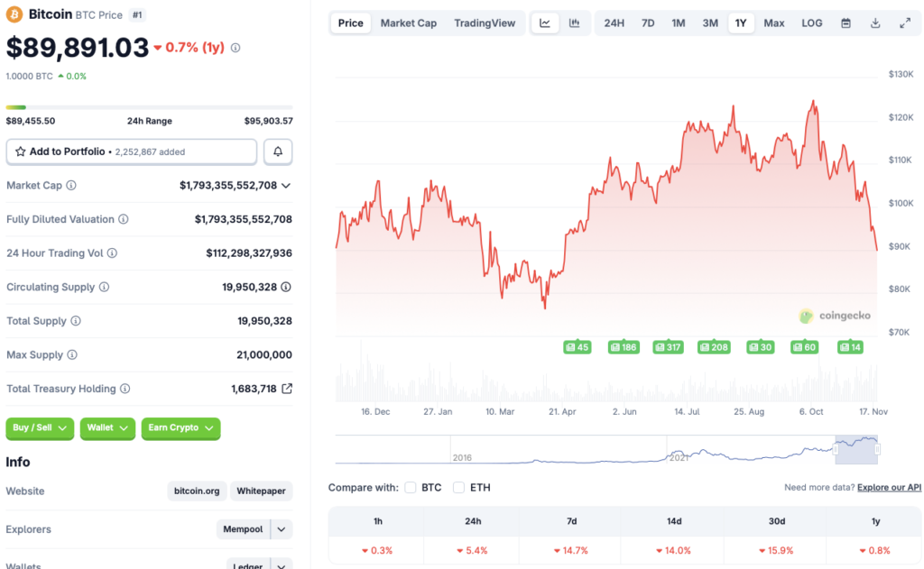Open the Explorers dropdown beside Mempool
The image size is (924, 569).
click(280, 529)
